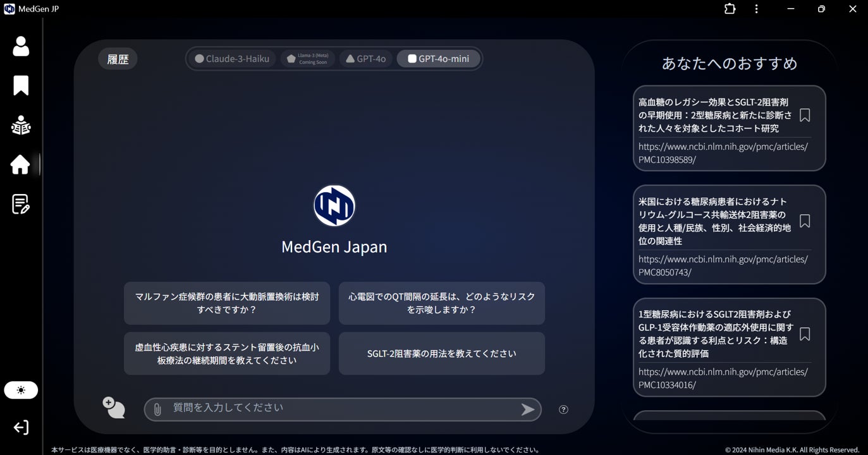Open the help question mark icon
The width and height of the screenshot is (868, 455).
coord(563,409)
